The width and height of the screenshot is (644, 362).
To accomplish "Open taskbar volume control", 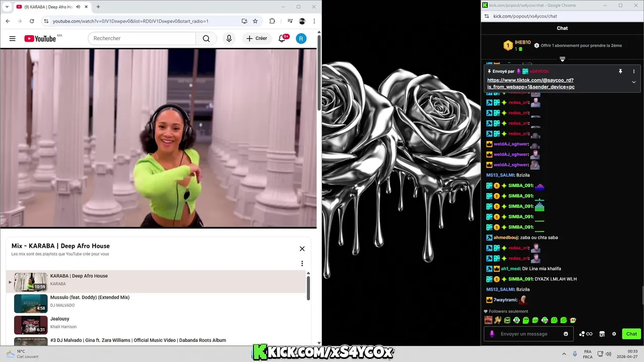I will (608, 354).
